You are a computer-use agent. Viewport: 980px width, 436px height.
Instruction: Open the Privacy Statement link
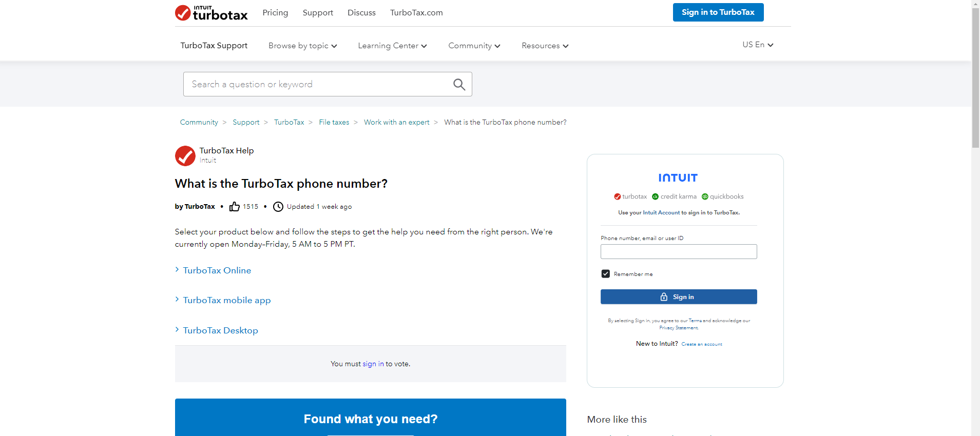(679, 328)
